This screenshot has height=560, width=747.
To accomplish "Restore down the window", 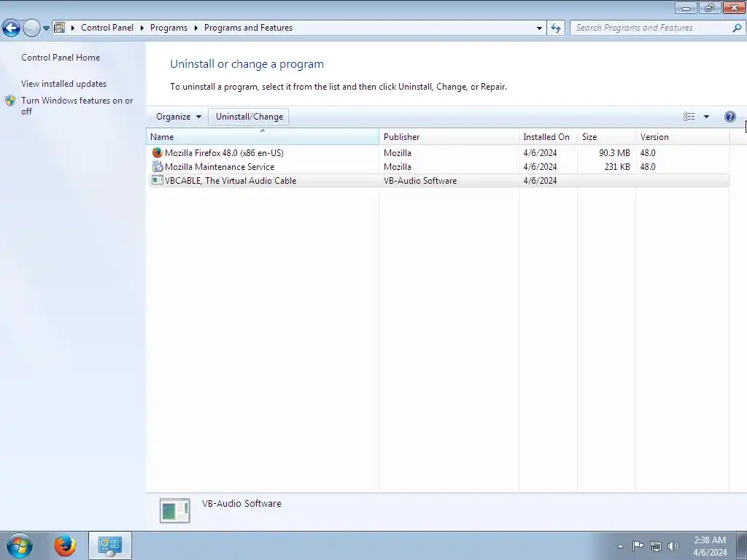I will [x=709, y=7].
